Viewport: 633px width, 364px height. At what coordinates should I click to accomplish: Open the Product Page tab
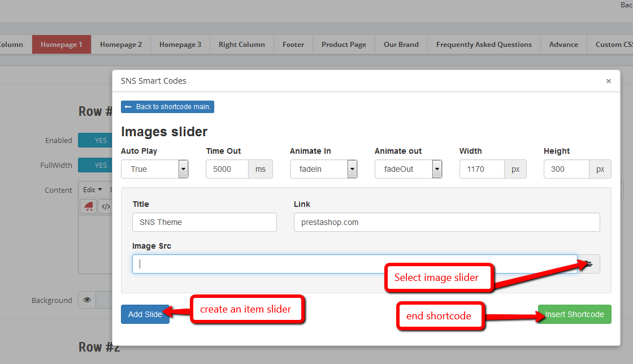(x=344, y=45)
